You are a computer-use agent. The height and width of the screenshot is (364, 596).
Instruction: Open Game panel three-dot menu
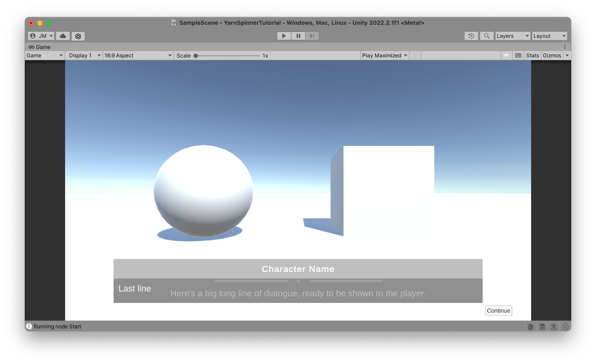pos(565,47)
